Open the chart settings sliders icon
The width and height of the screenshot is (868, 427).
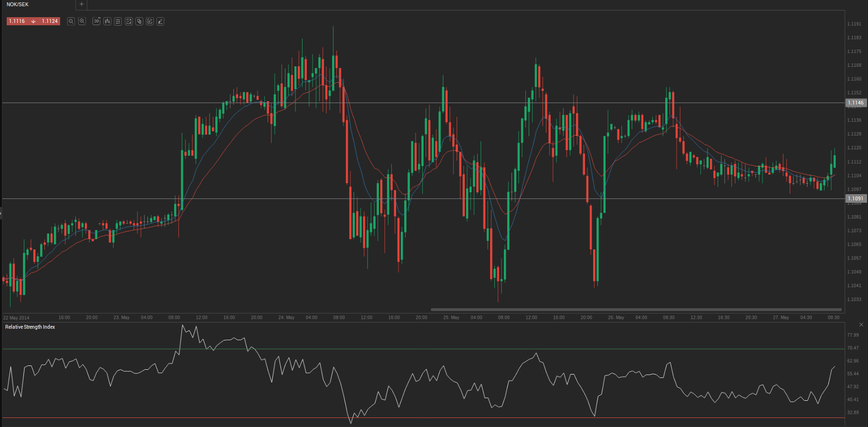[x=118, y=21]
